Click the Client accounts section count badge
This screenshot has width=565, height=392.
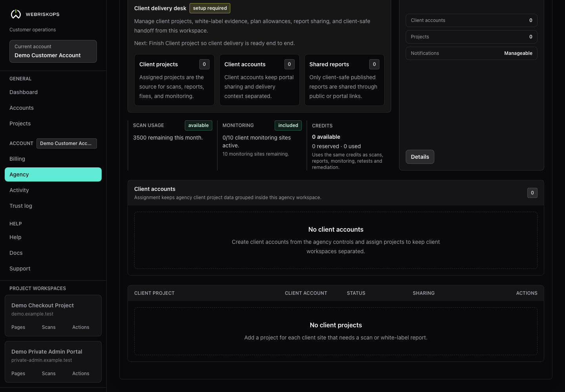[532, 193]
